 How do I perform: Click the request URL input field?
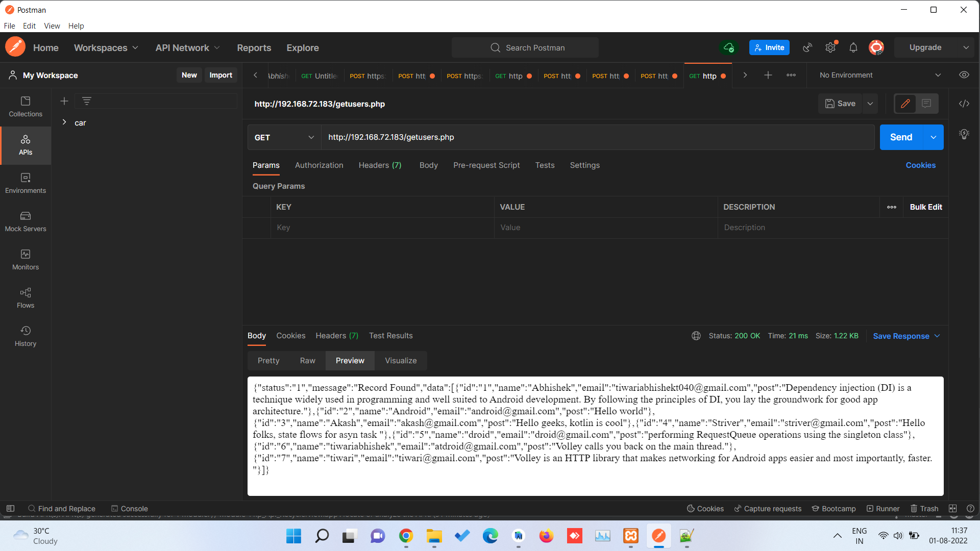598,137
